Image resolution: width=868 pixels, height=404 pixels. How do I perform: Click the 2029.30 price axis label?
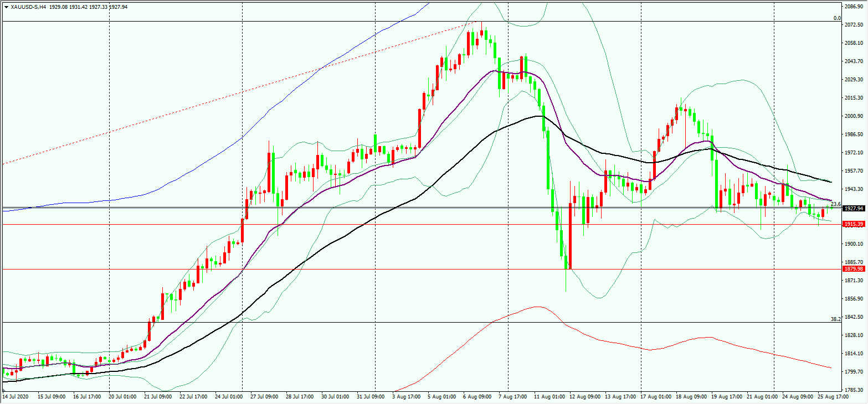click(854, 80)
